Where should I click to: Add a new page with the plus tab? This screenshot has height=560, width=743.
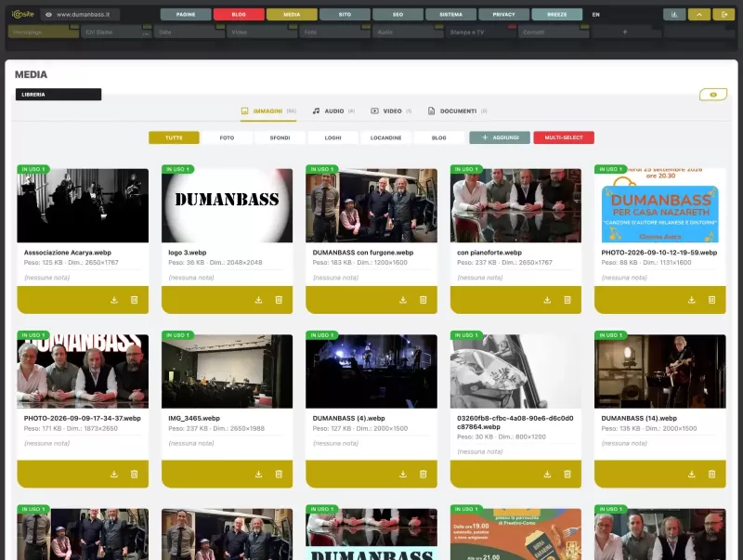[625, 32]
